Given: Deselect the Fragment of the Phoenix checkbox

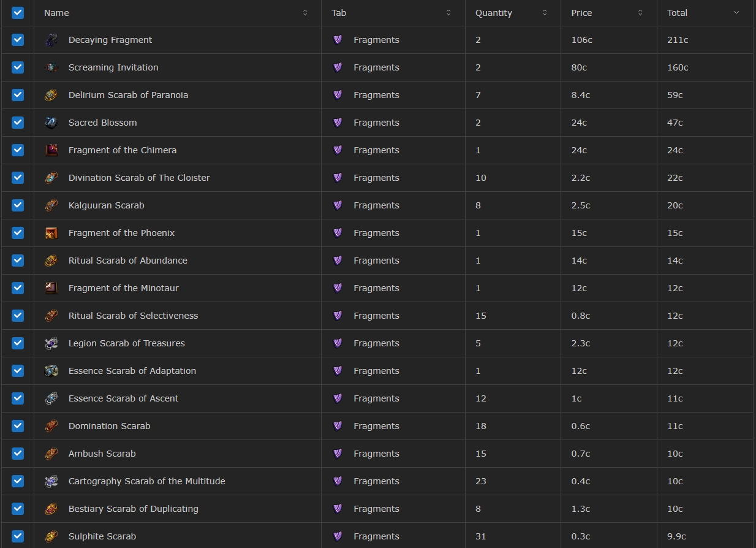Looking at the screenshot, I should click(x=18, y=233).
